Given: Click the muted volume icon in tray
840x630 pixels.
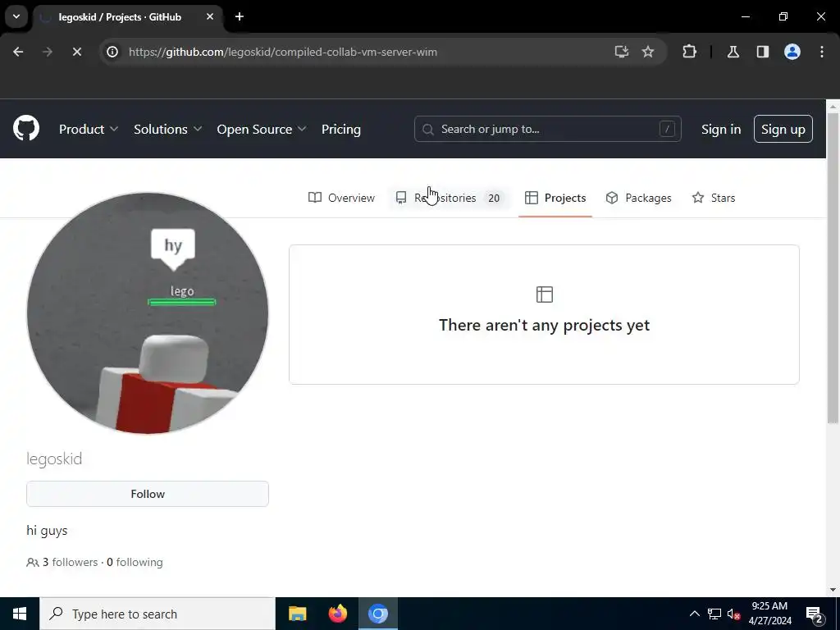Looking at the screenshot, I should (733, 614).
